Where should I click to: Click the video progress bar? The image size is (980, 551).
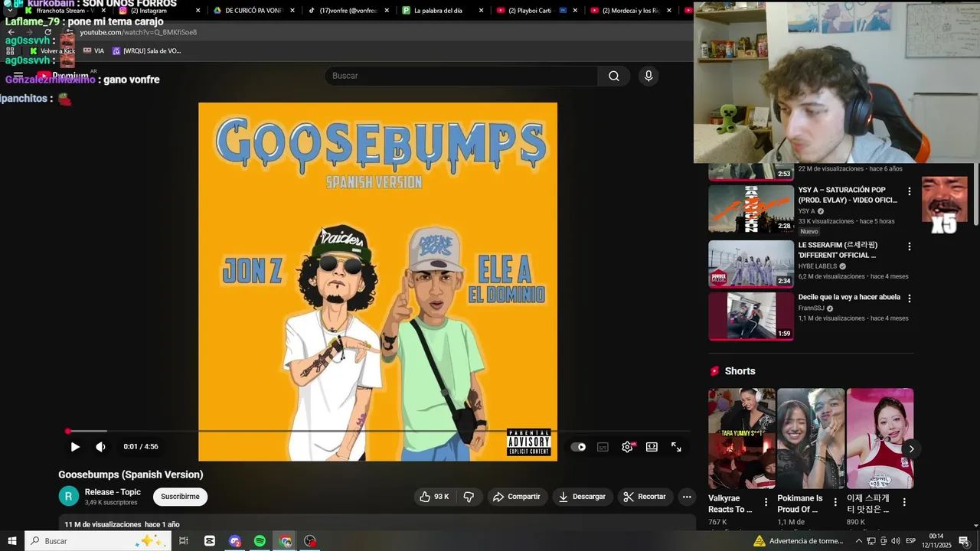378,432
